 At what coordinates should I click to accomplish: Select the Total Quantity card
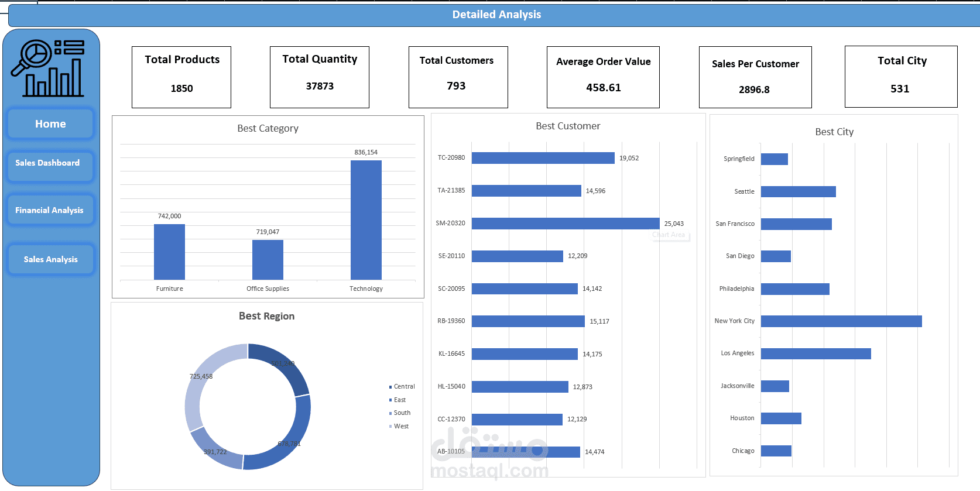[320, 77]
